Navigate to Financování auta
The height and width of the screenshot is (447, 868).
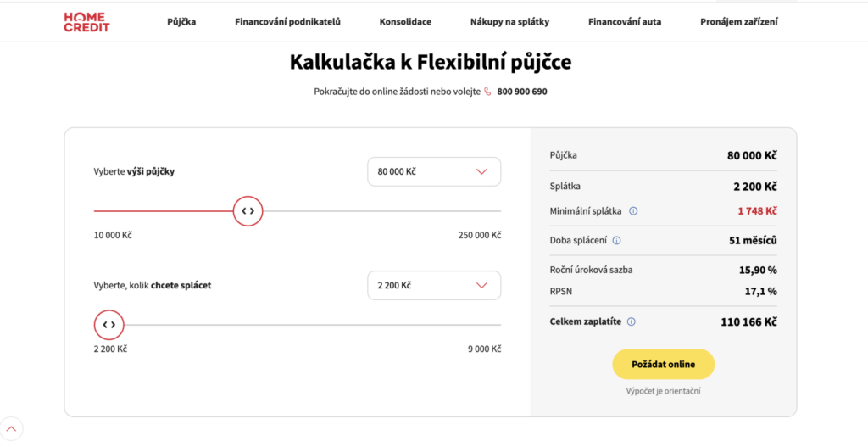pos(625,22)
